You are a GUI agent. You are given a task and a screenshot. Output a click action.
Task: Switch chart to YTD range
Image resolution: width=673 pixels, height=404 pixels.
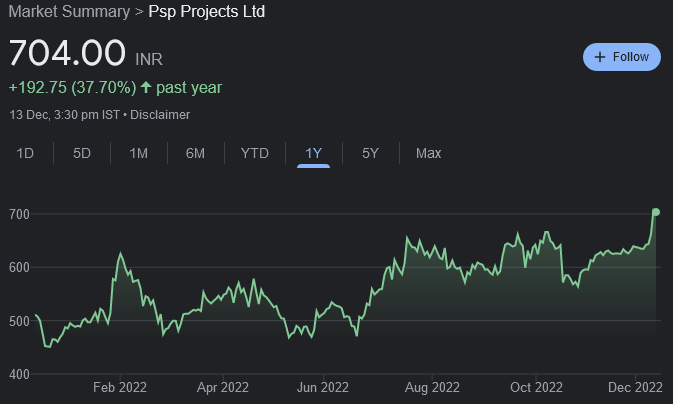(x=255, y=153)
